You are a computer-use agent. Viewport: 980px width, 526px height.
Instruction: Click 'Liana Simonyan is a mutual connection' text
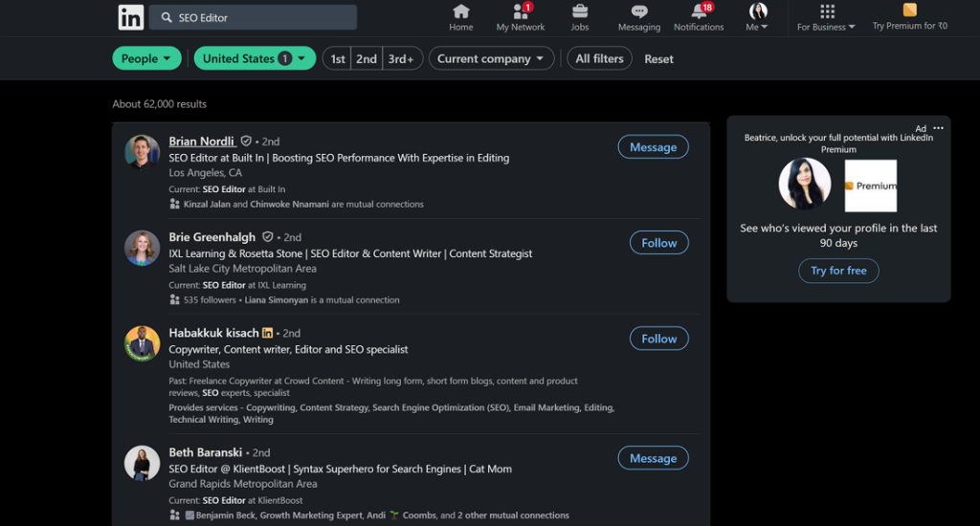[322, 300]
